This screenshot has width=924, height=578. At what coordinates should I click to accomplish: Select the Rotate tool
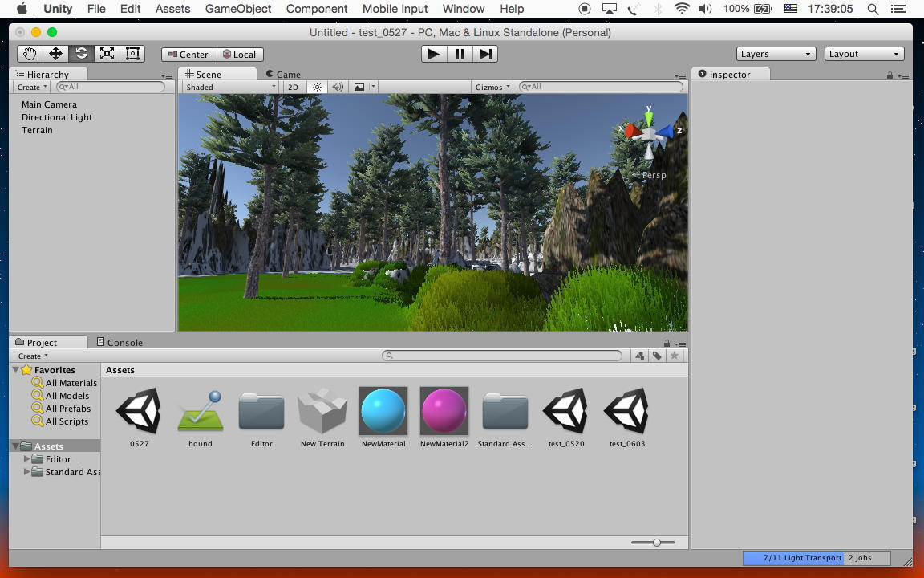[x=81, y=54]
